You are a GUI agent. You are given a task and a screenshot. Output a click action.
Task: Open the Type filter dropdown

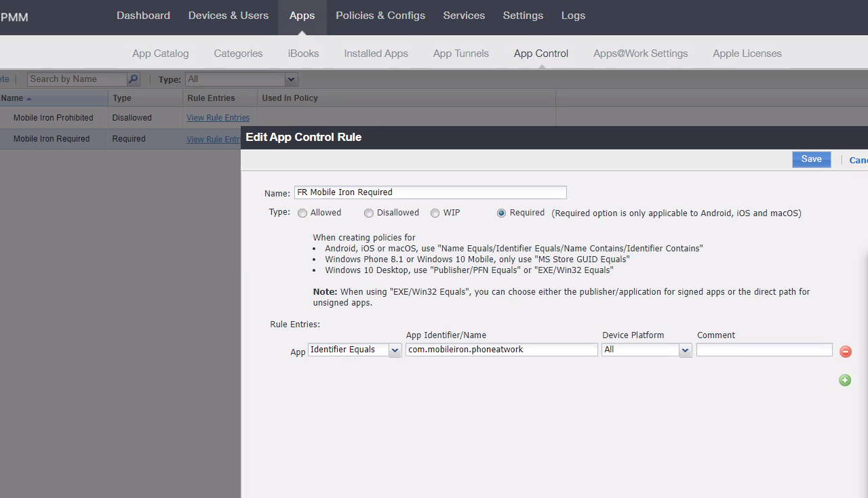[290, 79]
